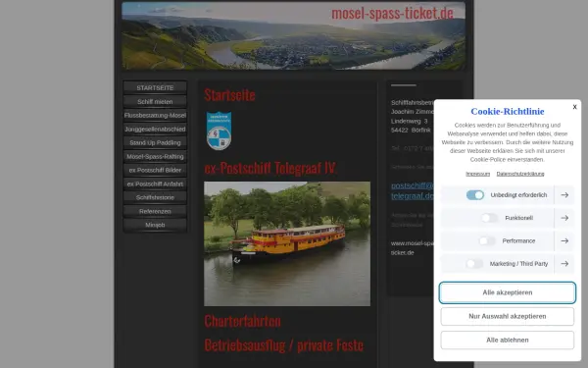This screenshot has height=368, width=588.
Task: Click the Startseite heading
Action: 229,95
